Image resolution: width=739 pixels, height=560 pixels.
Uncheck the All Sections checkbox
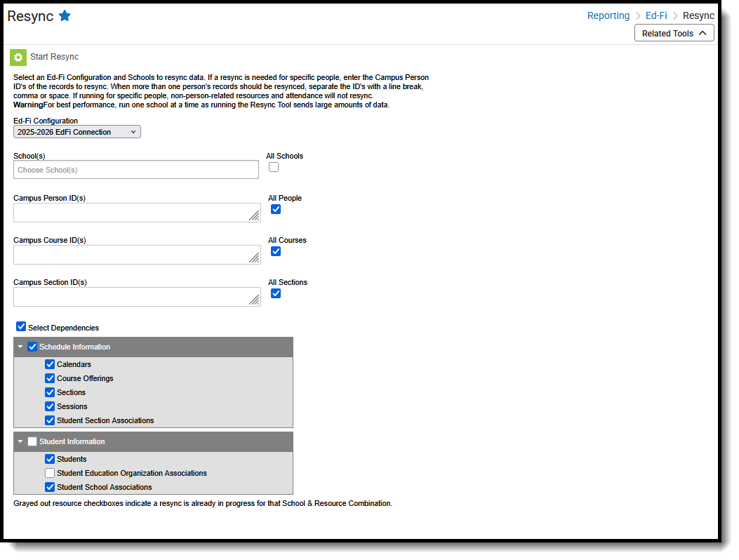click(x=276, y=293)
